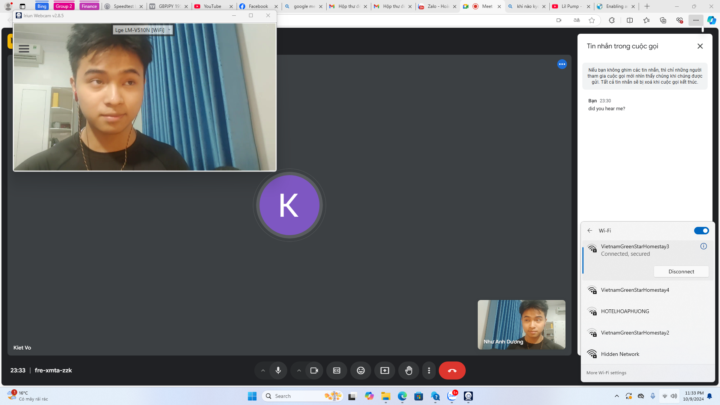Image resolution: width=720 pixels, height=405 pixels.
Task: Toggle the Wi-Fi switch off
Action: pyautogui.click(x=701, y=231)
